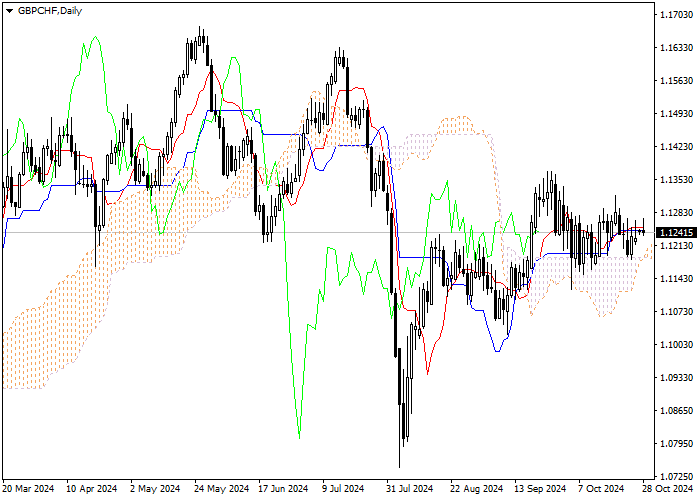Click the 1.09330 price scale value
The image size is (700, 500).
[x=677, y=378]
